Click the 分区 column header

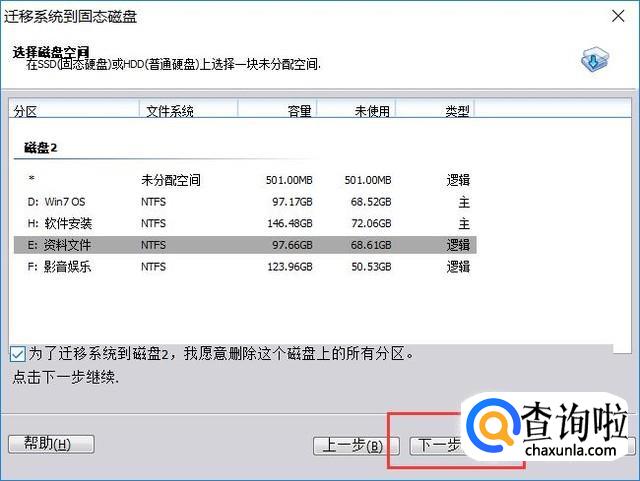[74, 109]
